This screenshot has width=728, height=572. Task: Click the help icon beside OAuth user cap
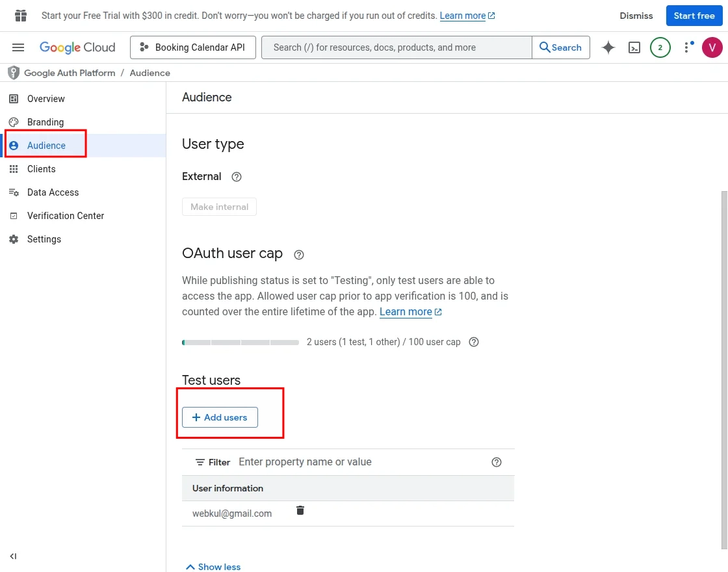pos(299,255)
